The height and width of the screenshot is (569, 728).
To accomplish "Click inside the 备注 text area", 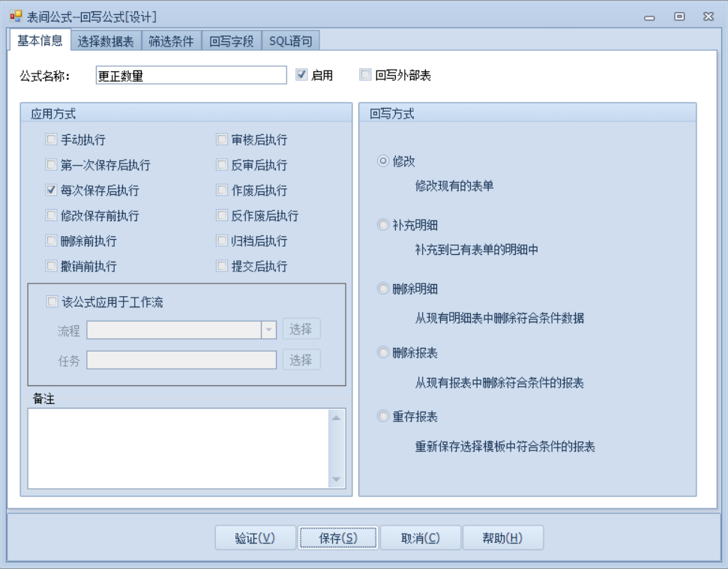I will 178,448.
